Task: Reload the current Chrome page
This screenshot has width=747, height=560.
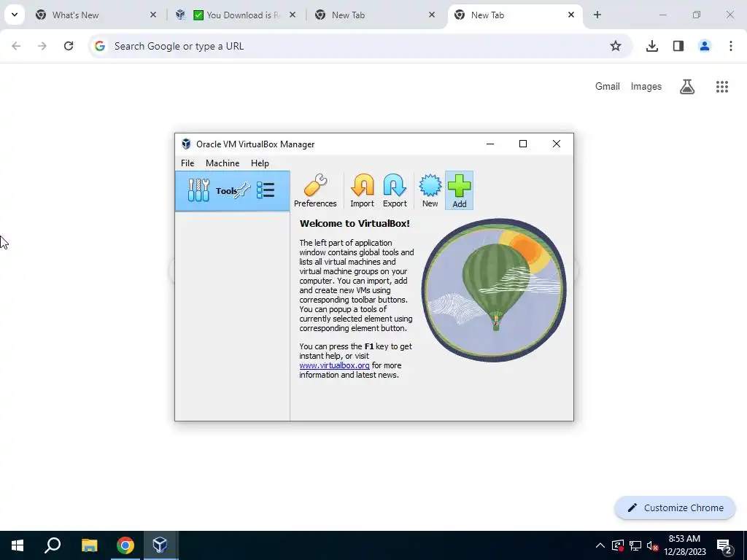Action: 69,46
